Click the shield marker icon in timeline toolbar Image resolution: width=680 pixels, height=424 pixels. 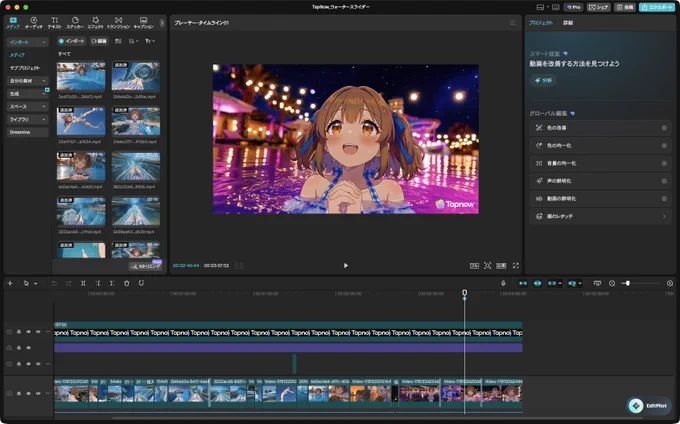pyautogui.click(x=141, y=283)
